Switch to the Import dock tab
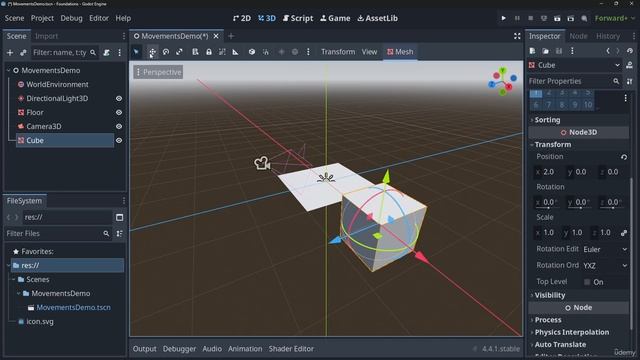 point(46,36)
